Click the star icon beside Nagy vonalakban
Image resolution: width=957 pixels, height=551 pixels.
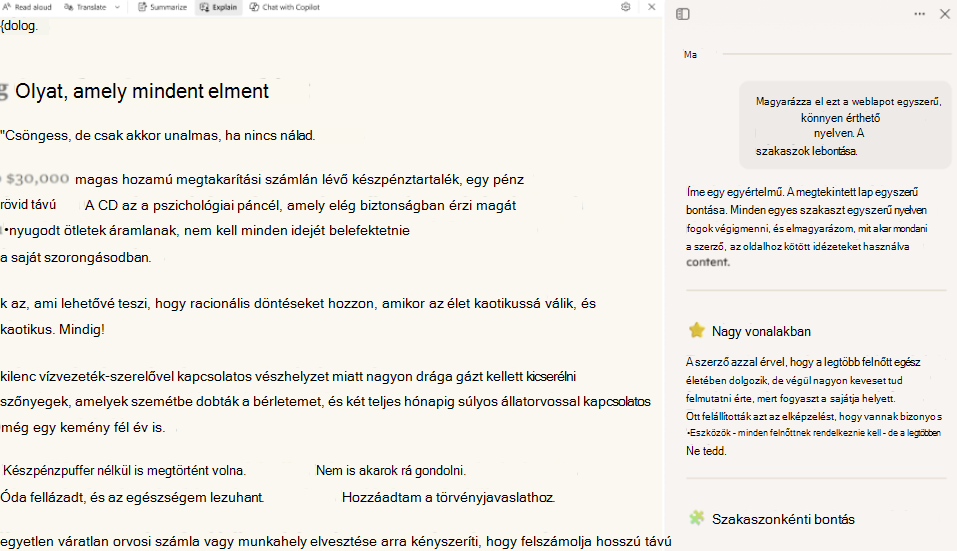[x=696, y=331]
